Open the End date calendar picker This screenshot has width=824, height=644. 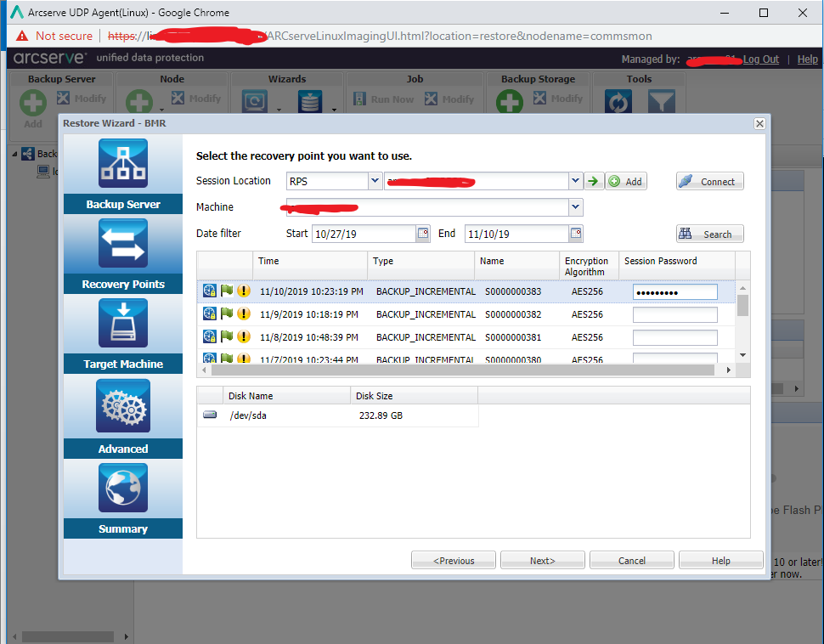pyautogui.click(x=576, y=234)
